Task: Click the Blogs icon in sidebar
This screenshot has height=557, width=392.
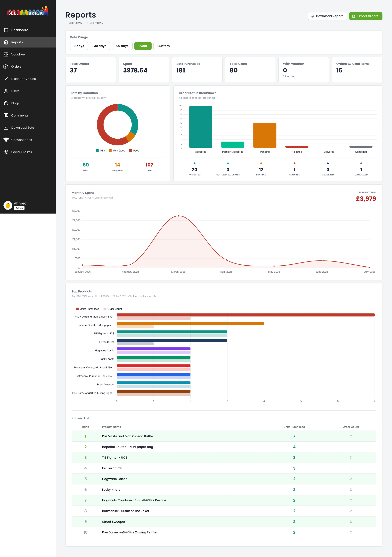Action: pyautogui.click(x=6, y=103)
